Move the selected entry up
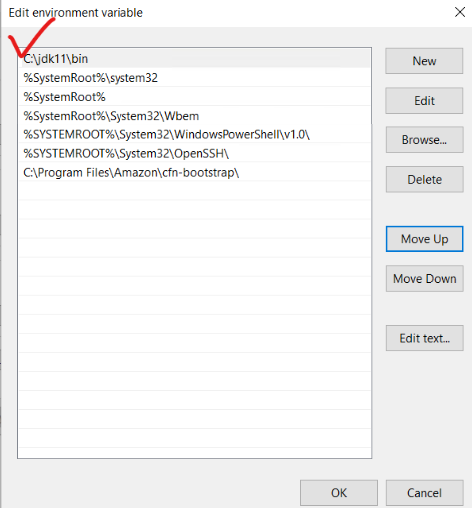The width and height of the screenshot is (472, 508). click(424, 239)
